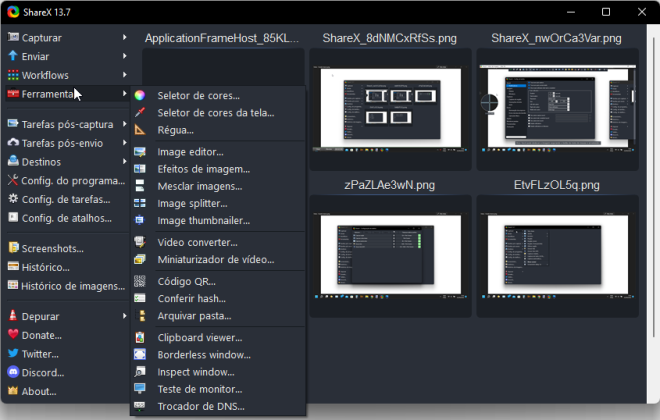Select Clipboard viewer menu entry
The width and height of the screenshot is (660, 420).
218,338
